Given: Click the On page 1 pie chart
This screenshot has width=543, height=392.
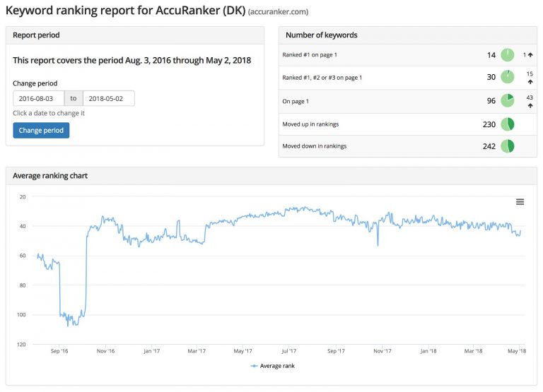Looking at the screenshot, I should [x=507, y=101].
